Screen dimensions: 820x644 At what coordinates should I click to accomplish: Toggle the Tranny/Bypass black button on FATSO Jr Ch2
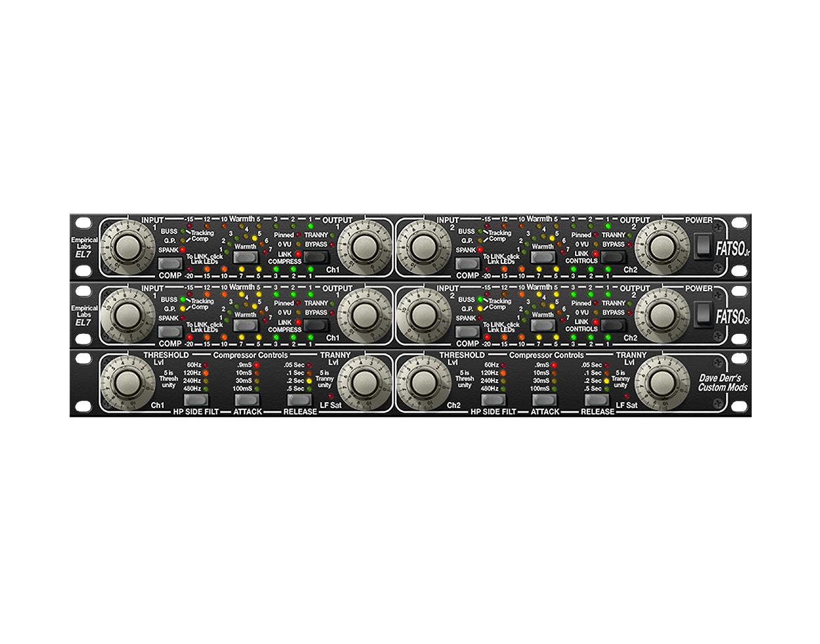(x=614, y=258)
